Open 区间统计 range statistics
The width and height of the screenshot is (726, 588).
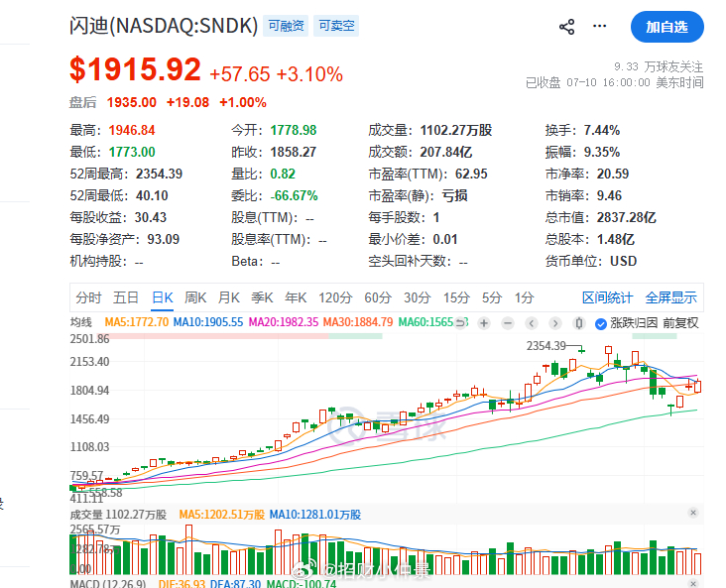607,297
